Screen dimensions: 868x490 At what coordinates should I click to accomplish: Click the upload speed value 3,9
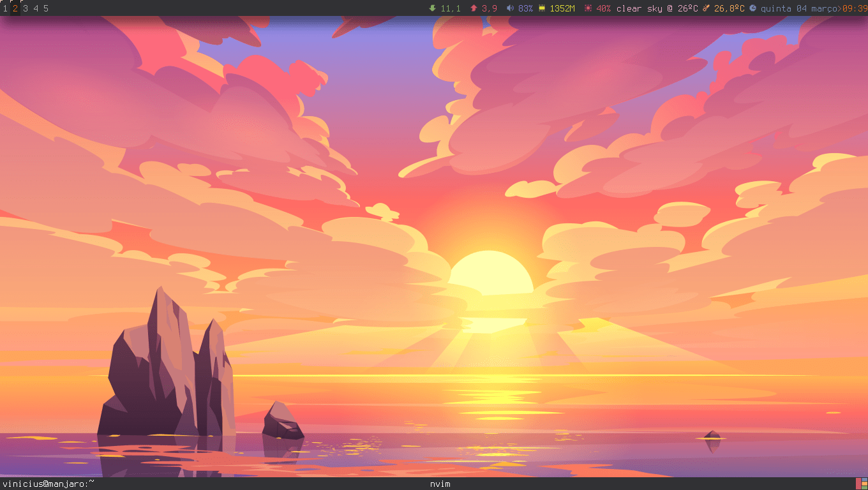tap(490, 8)
